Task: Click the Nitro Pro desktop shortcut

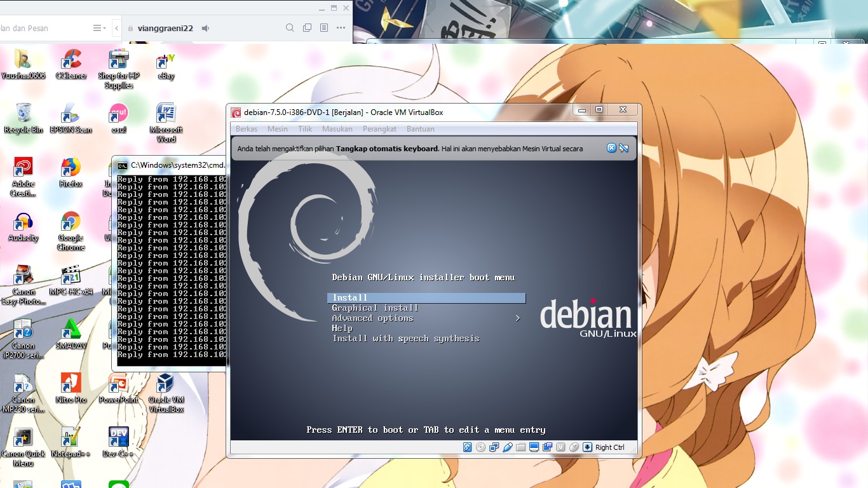Action: click(71, 388)
